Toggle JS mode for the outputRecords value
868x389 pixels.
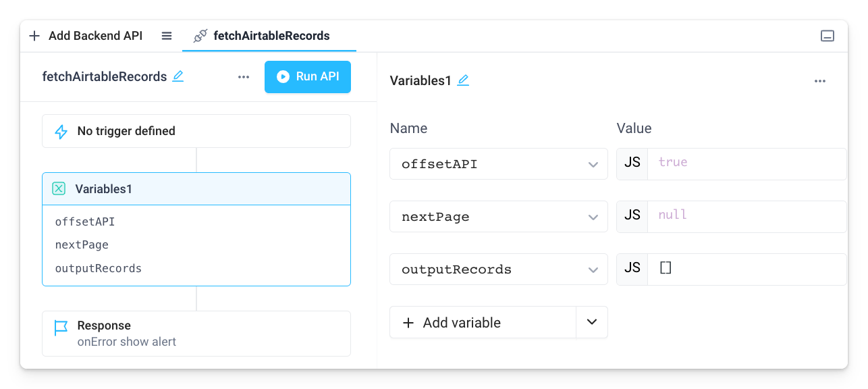click(x=632, y=269)
